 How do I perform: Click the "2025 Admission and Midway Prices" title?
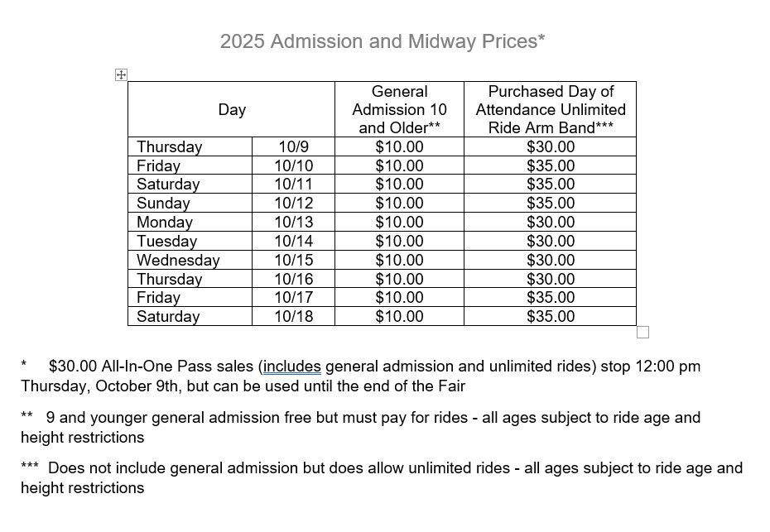click(x=383, y=41)
